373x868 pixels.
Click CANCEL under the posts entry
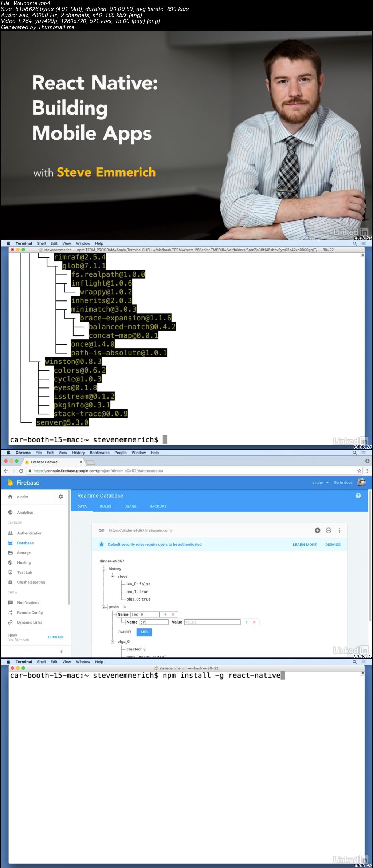point(125,632)
